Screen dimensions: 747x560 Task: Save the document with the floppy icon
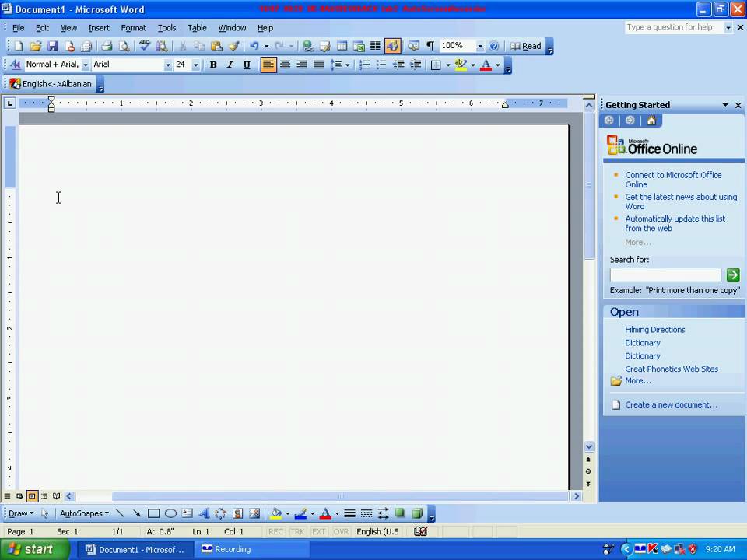[x=52, y=46]
